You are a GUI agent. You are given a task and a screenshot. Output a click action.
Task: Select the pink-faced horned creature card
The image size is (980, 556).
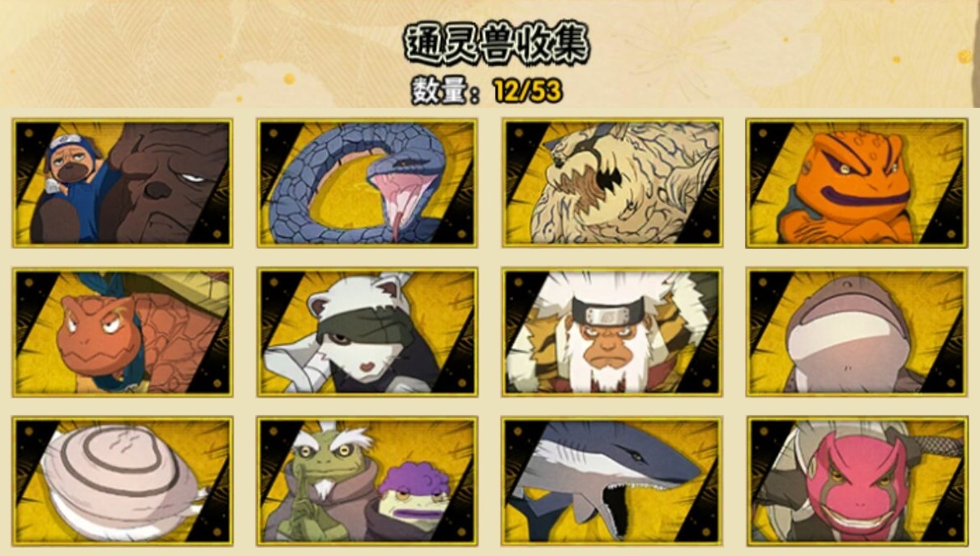(x=856, y=481)
